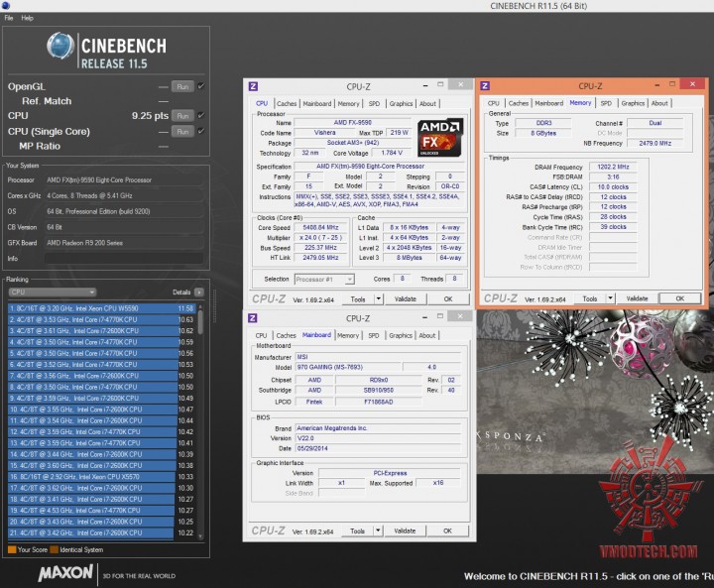
Task: Click Validate in CPU-Z Memory window
Action: pos(637,298)
